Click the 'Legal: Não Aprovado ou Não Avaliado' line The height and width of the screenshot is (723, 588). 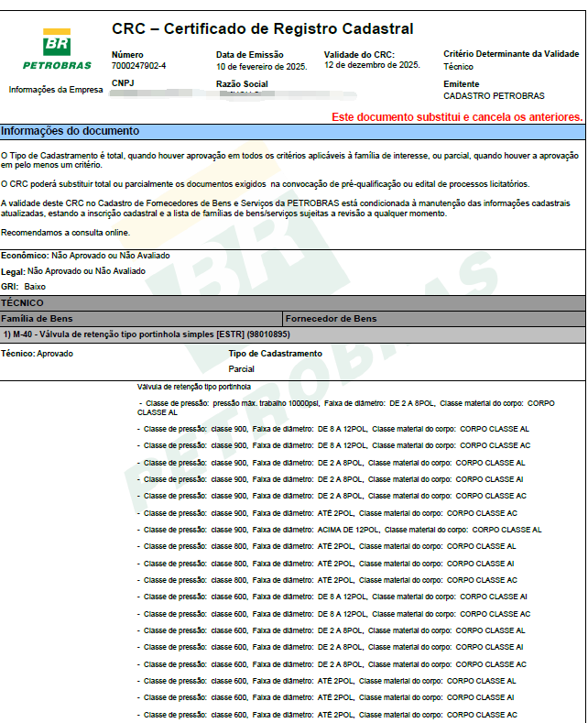coord(73,271)
